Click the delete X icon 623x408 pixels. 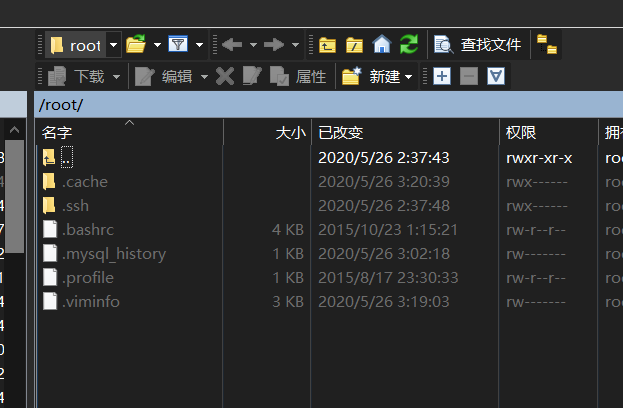coord(225,76)
